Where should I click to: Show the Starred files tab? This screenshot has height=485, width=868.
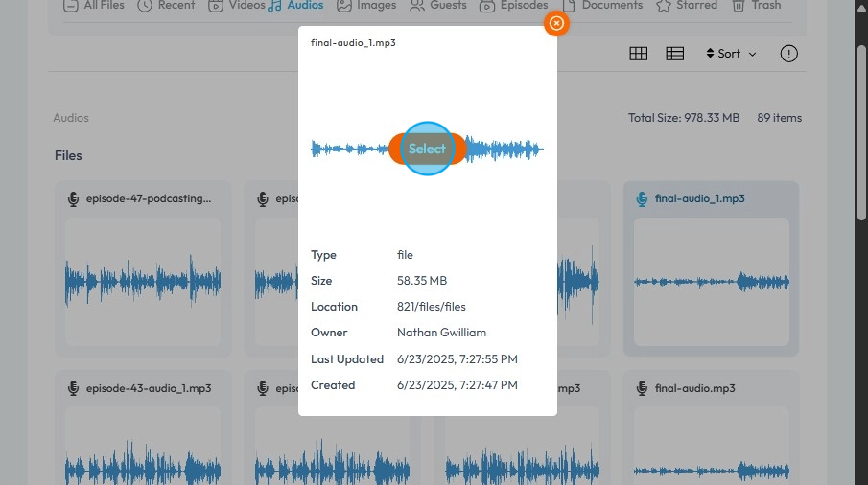coord(687,6)
